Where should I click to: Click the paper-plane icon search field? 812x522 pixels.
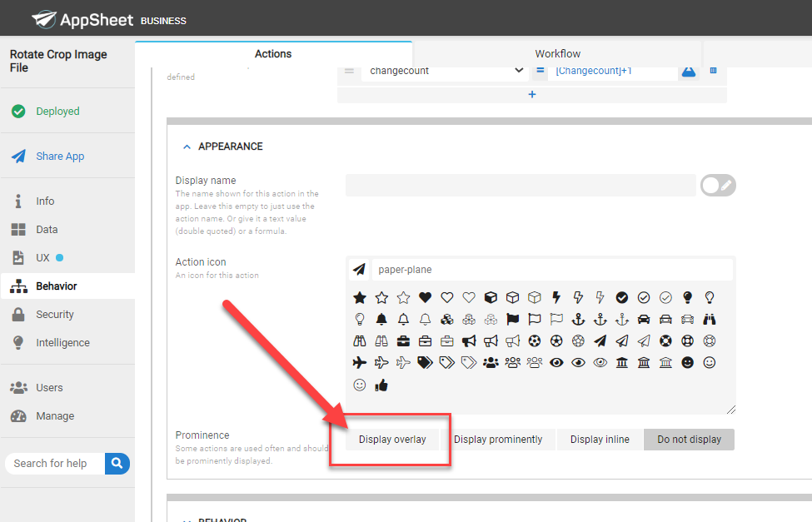(x=552, y=270)
